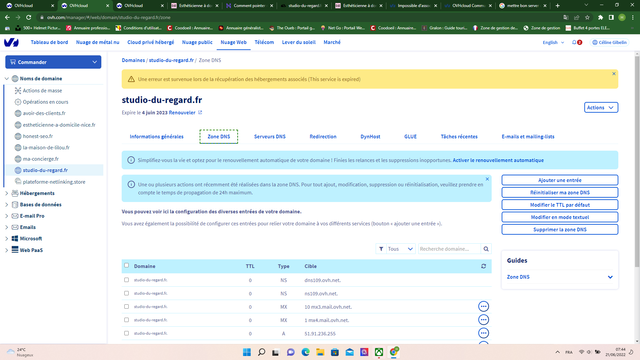
Task: Close the yellow expired service warning
Action: click(x=613, y=74)
